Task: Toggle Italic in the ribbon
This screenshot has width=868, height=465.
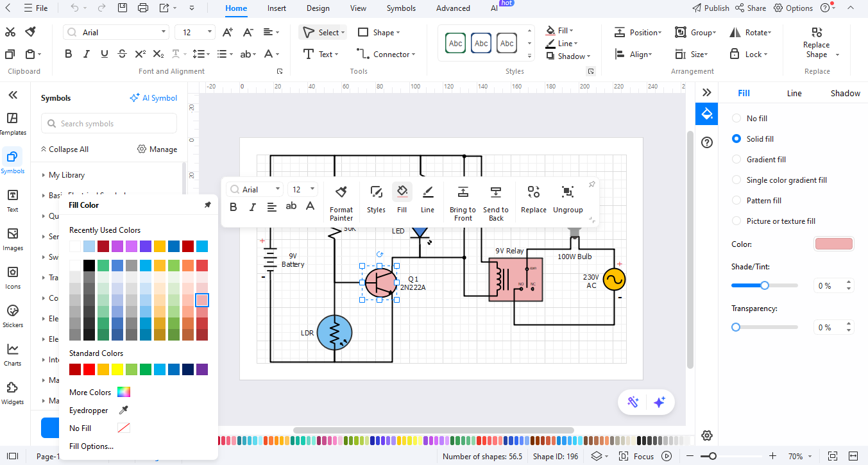Action: [87, 55]
